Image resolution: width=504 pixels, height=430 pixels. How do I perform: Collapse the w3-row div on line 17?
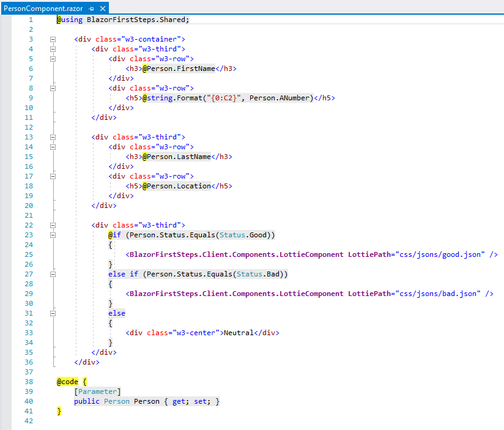click(53, 176)
